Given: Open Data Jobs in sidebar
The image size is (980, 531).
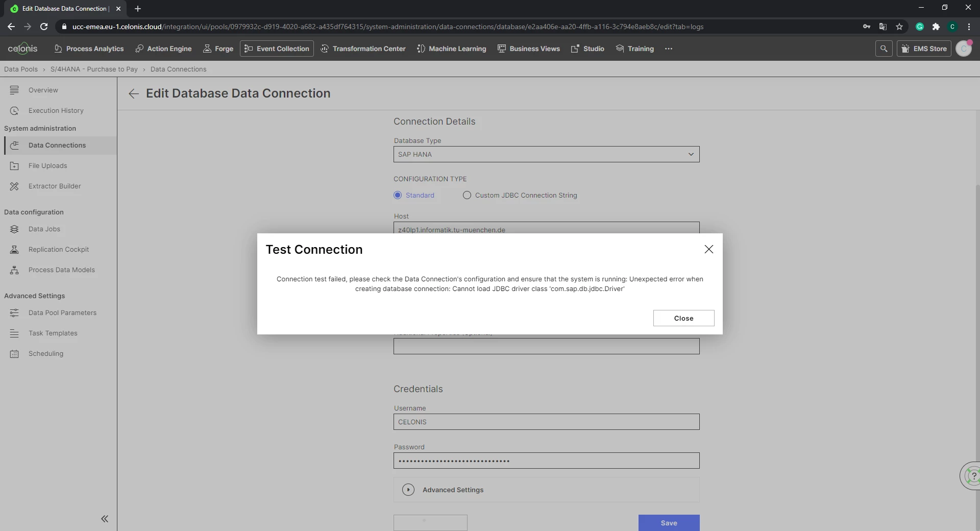Looking at the screenshot, I should click(x=44, y=229).
